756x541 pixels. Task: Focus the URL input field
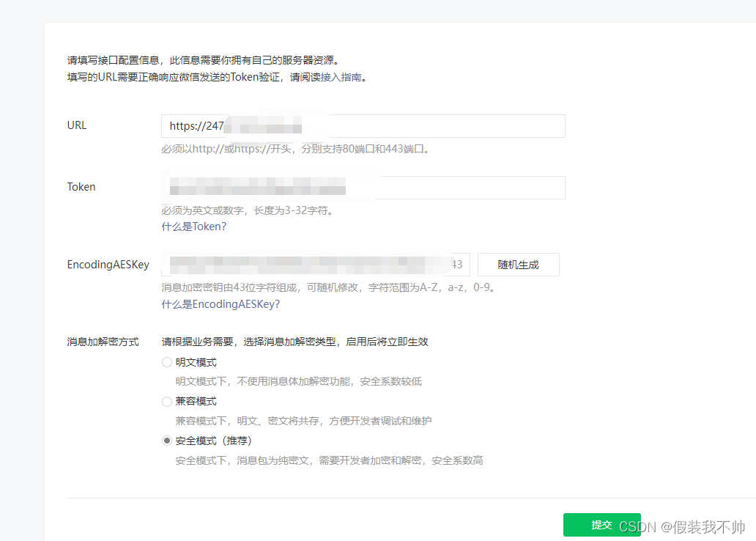tap(363, 126)
